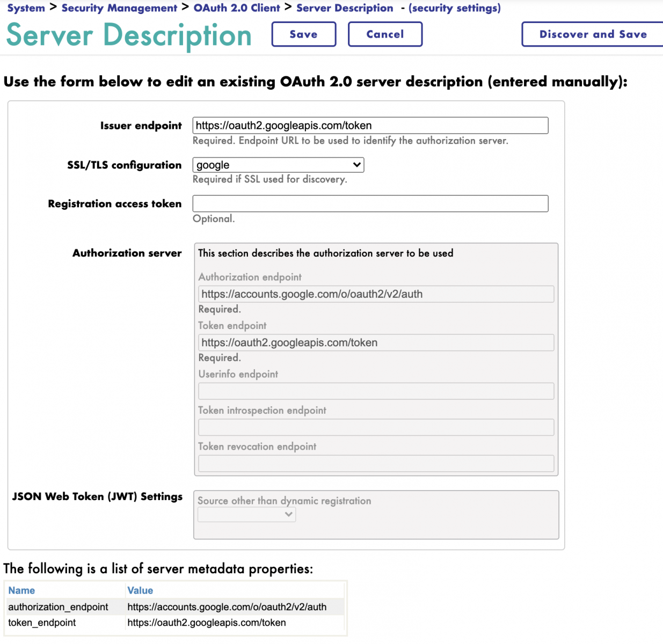Click the Registration access token label
The height and width of the screenshot is (644, 663).
[115, 204]
